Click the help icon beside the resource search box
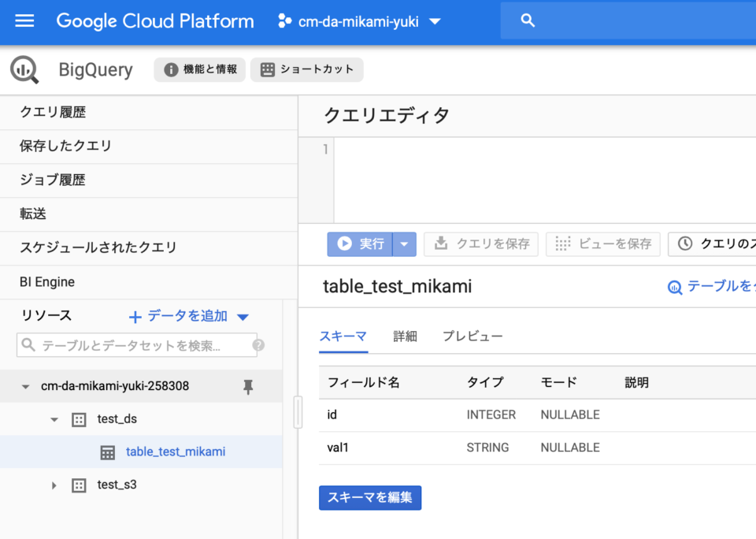 coord(259,345)
